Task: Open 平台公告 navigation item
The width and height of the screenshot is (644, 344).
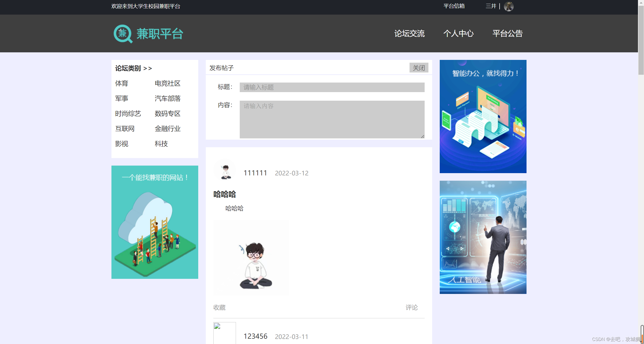Action: click(x=507, y=33)
